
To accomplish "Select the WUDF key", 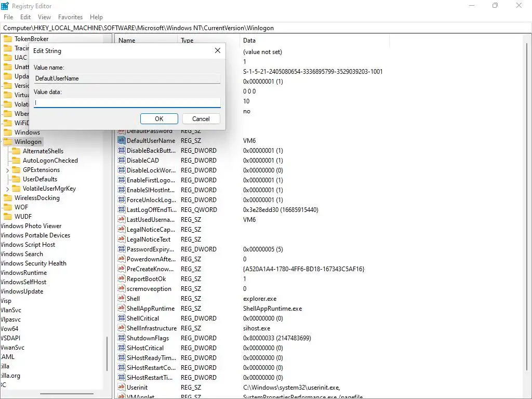I will tap(23, 216).
